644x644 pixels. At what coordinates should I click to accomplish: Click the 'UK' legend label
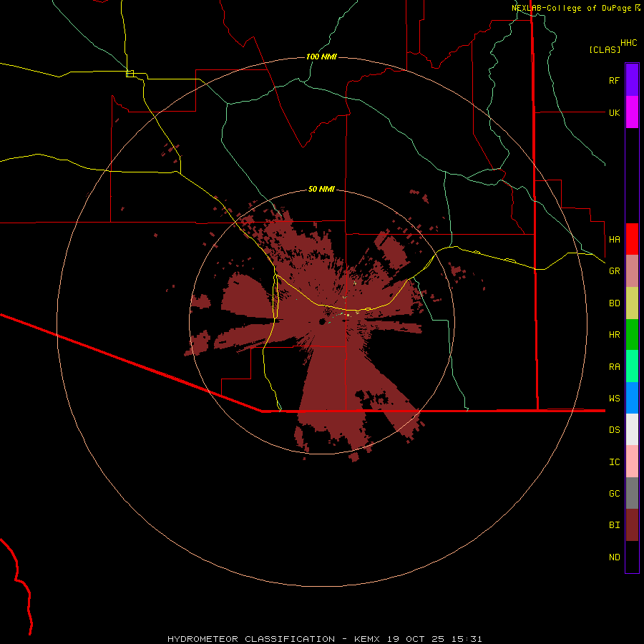614,112
